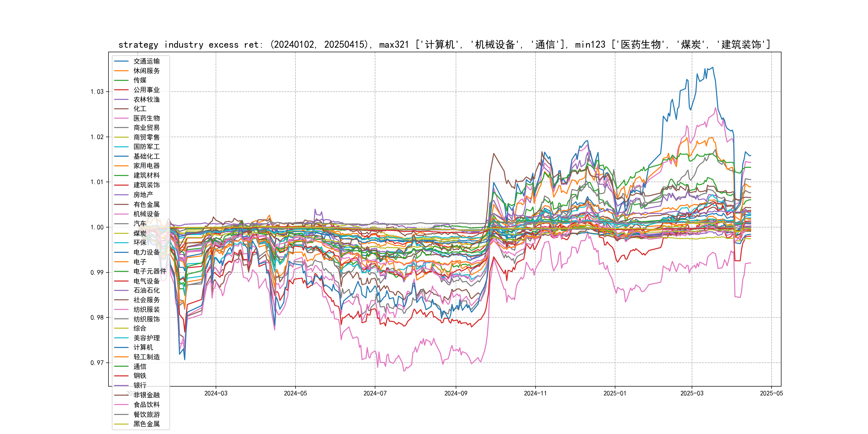Click the 机械设备 legend line swatch
868x434 pixels.
pos(121,214)
